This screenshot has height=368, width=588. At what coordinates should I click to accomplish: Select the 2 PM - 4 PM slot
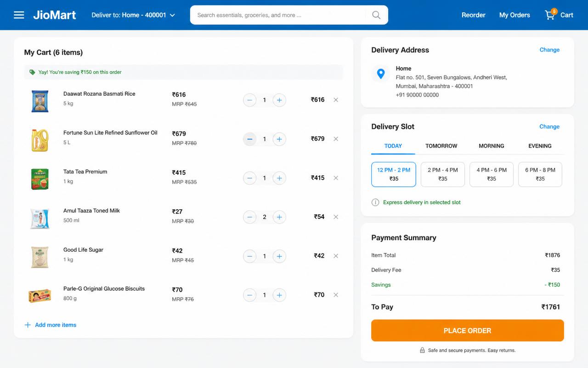[443, 174]
